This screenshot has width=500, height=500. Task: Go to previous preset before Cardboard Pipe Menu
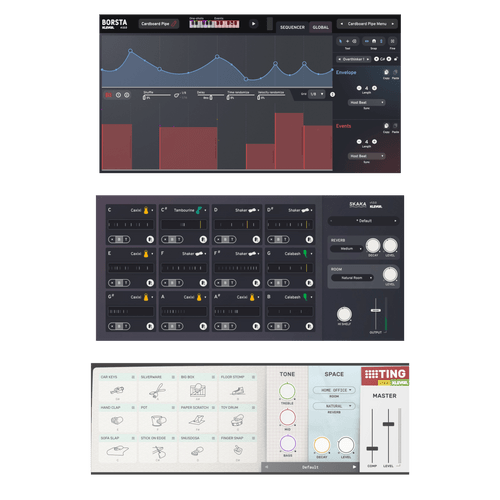click(x=341, y=24)
